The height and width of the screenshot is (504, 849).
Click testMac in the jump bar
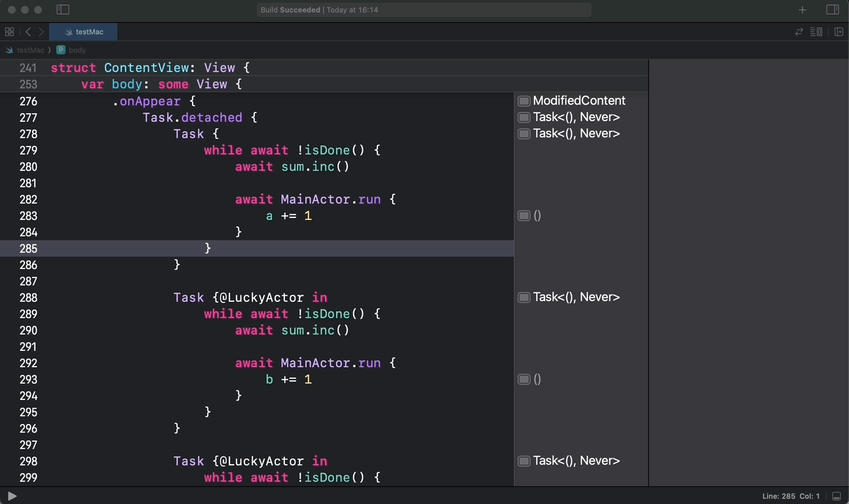pyautogui.click(x=31, y=50)
